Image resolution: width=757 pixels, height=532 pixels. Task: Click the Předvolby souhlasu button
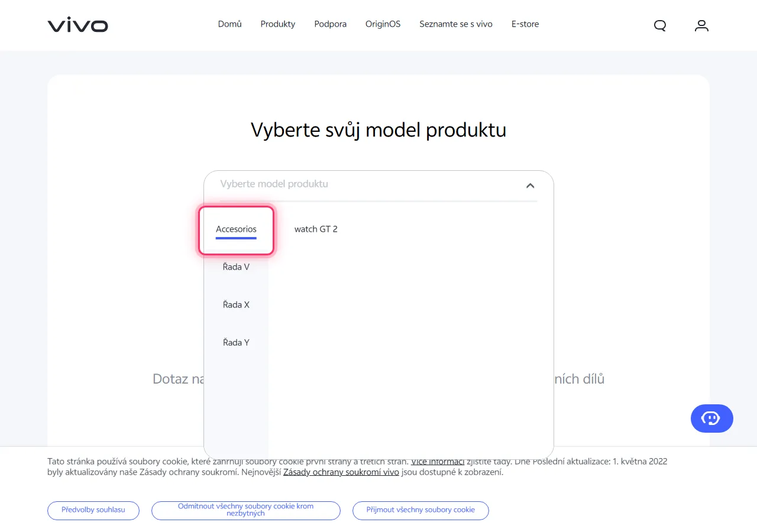(x=93, y=510)
